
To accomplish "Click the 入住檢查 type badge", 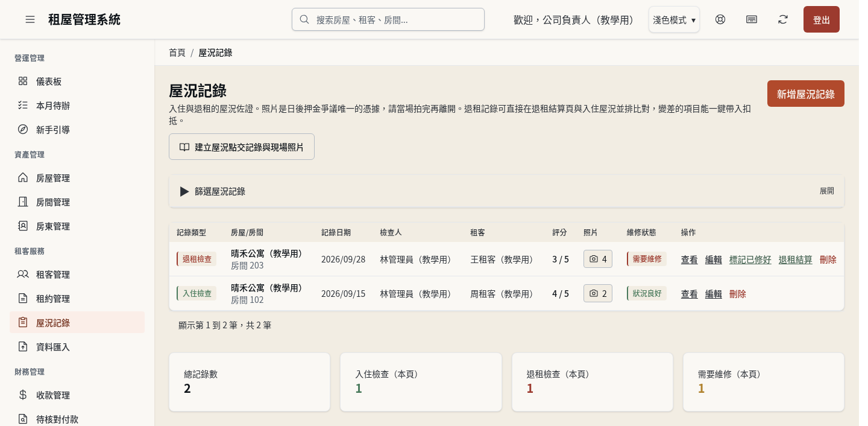I will click(197, 293).
